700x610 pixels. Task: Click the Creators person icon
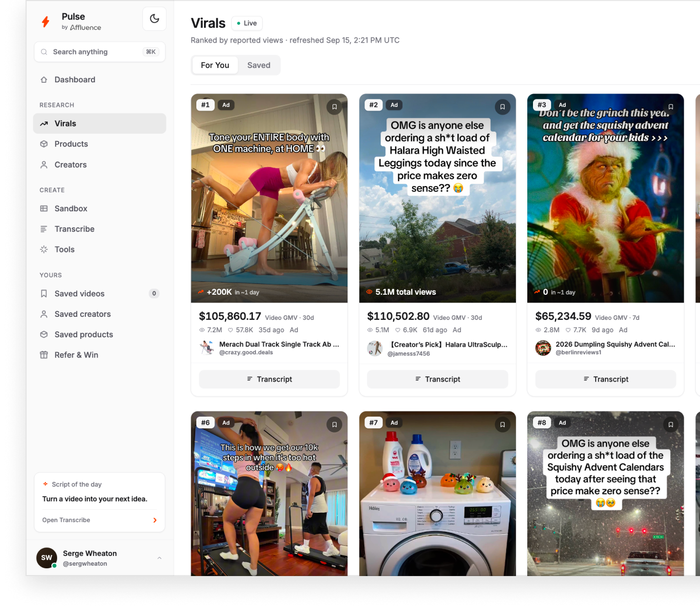point(44,165)
